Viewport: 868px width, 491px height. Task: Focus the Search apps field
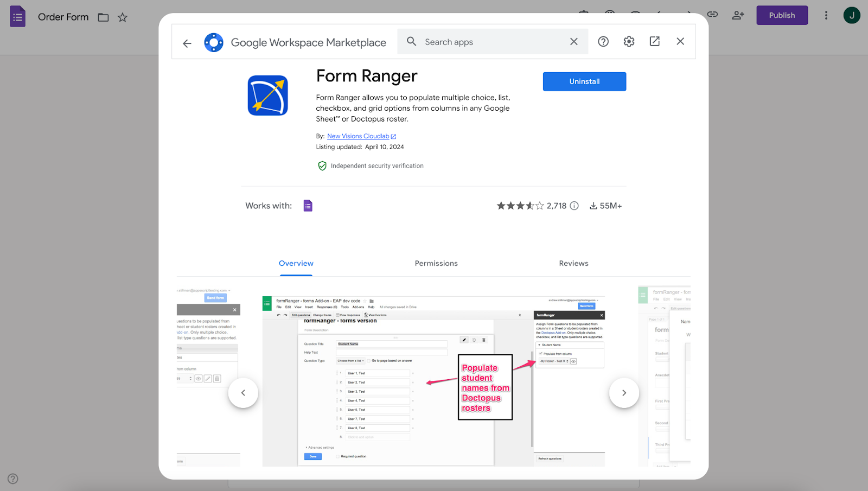tap(493, 42)
